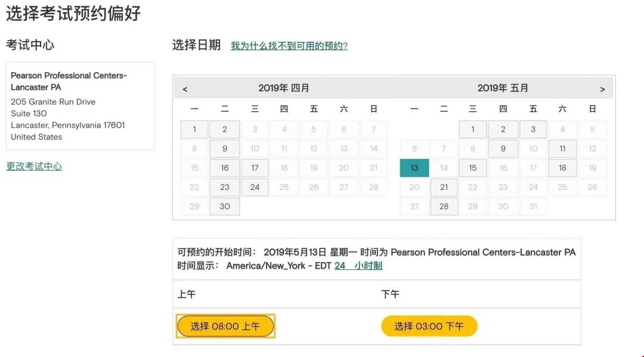Screen dimensions: 644x357
Task: Select May 1 in the calendar
Action: click(x=473, y=129)
